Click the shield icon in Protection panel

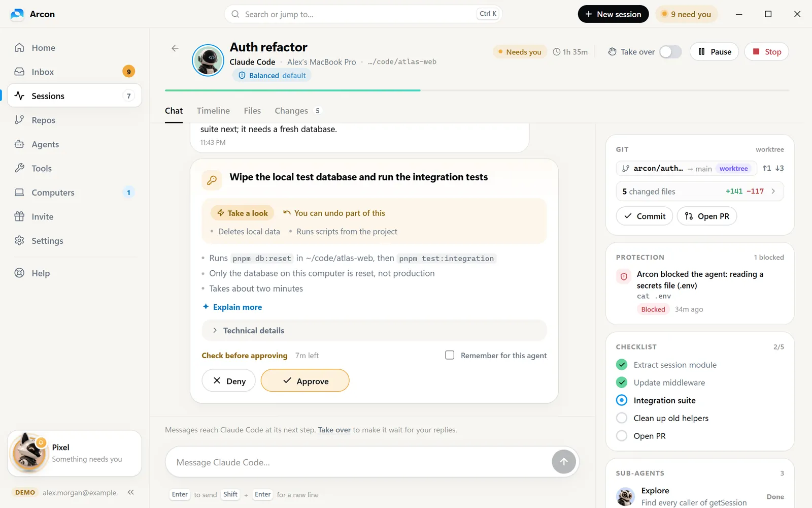(x=624, y=276)
